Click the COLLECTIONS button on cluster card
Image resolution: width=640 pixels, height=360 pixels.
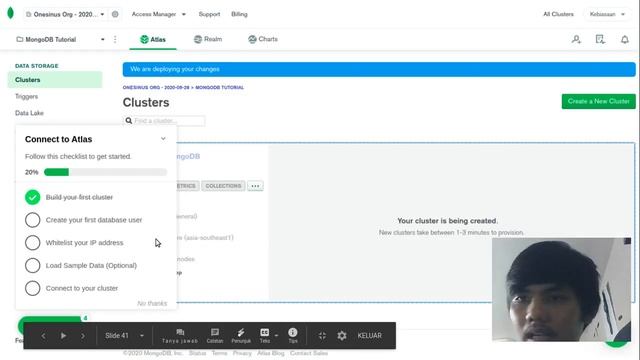coord(223,186)
